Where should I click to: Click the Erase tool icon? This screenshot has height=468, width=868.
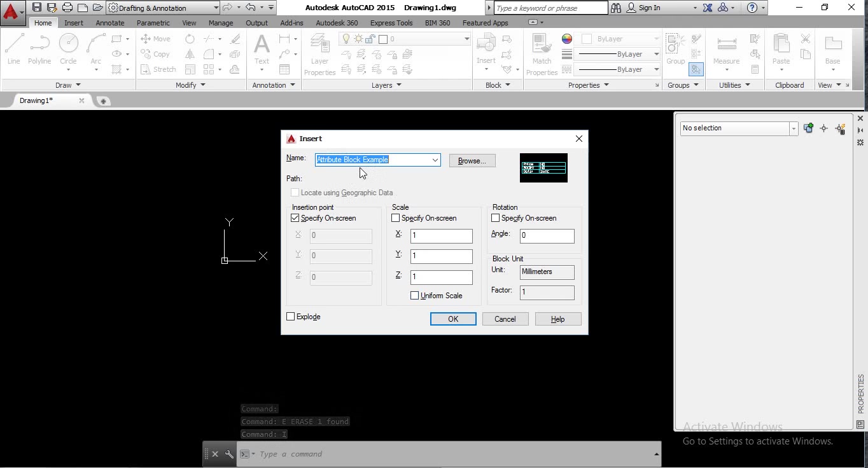pyautogui.click(x=235, y=39)
